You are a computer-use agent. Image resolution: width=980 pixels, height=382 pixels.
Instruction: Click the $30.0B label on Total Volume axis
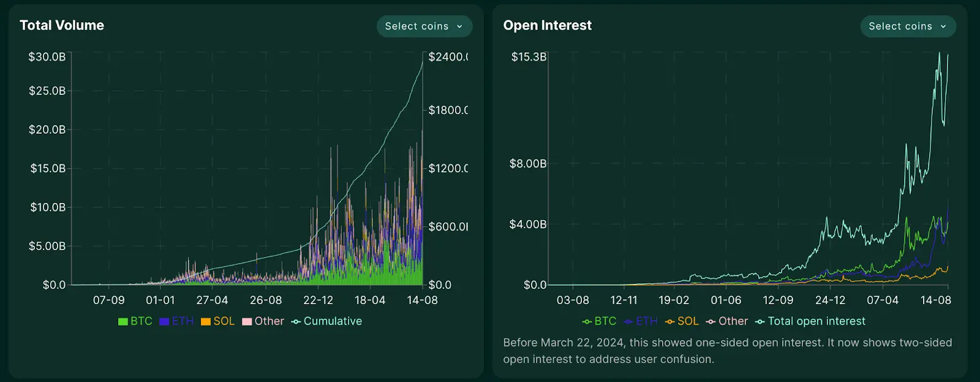click(47, 57)
